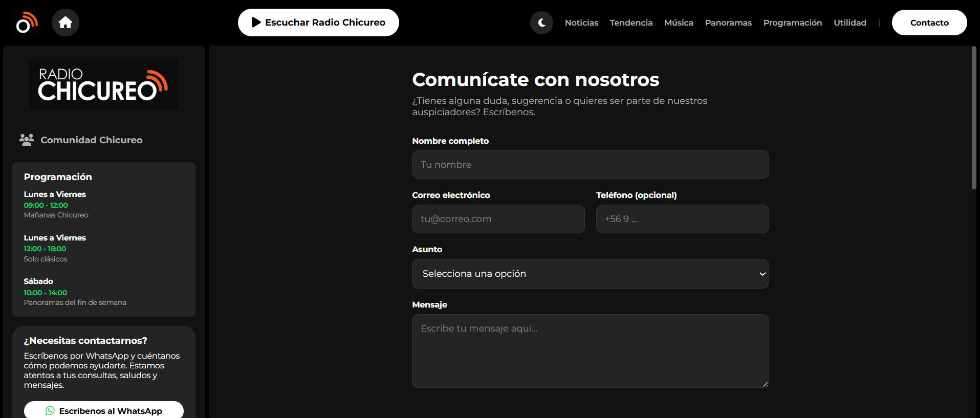The width and height of the screenshot is (980, 418).
Task: Go to home via house icon
Action: click(66, 23)
